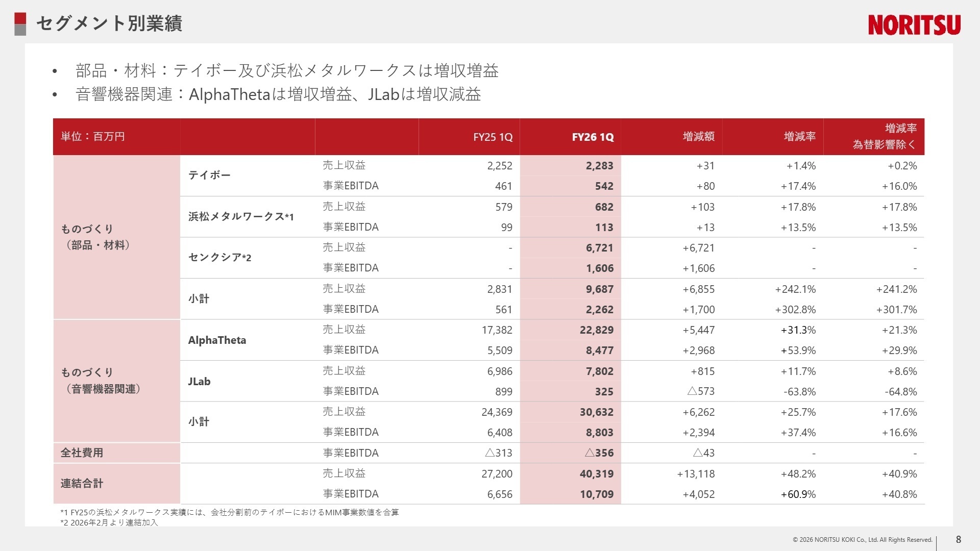The image size is (980, 551).
Task: Click footnote *1 about 浜松メタルワークス
Action: click(x=230, y=512)
